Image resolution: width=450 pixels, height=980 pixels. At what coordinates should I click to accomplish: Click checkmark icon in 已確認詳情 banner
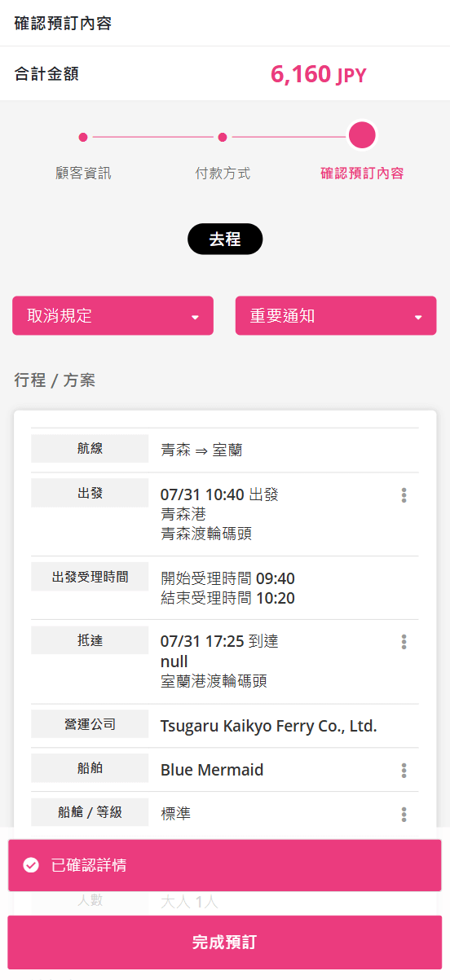coord(31,865)
